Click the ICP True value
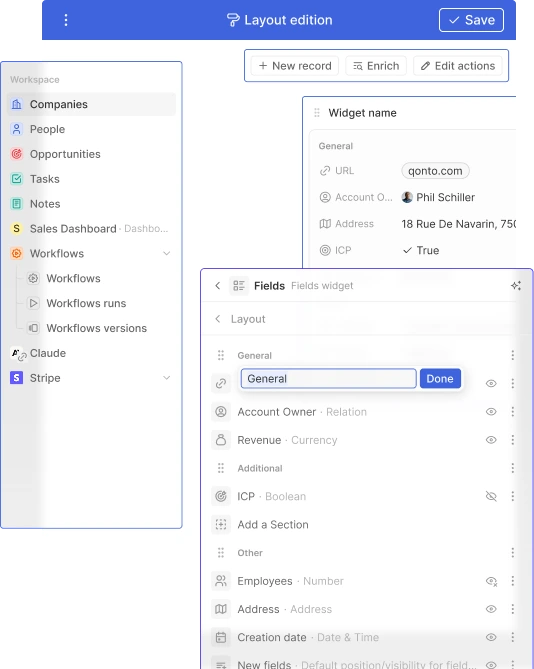The image size is (534, 669). coord(421,250)
